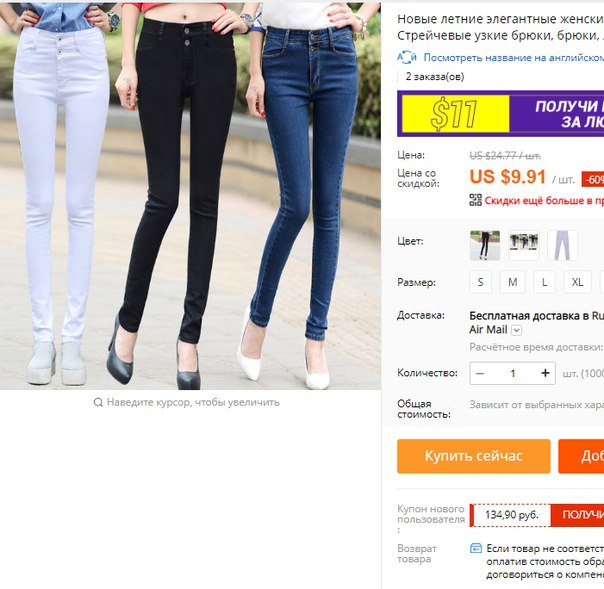Select size L

(x=544, y=282)
